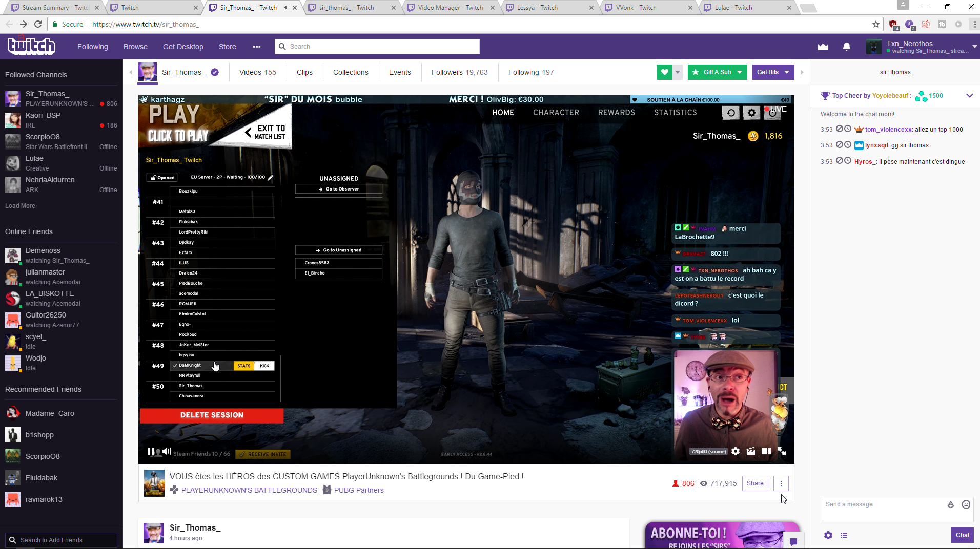Enter fullscreen on the video player
This screenshot has height=549, width=980.
pos(782,451)
